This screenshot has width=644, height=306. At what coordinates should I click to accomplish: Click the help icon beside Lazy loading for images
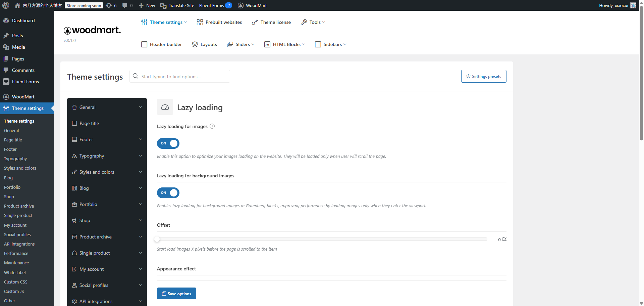(x=212, y=126)
